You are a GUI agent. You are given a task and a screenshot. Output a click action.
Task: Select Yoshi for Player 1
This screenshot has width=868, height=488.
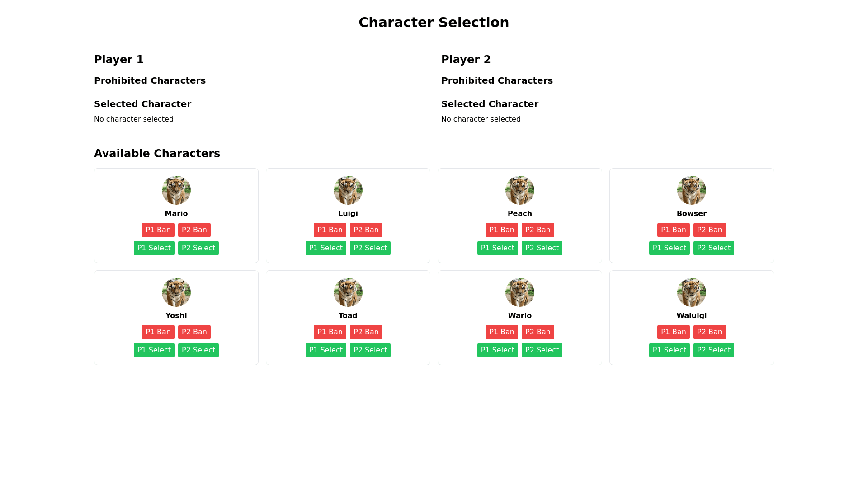tap(154, 350)
